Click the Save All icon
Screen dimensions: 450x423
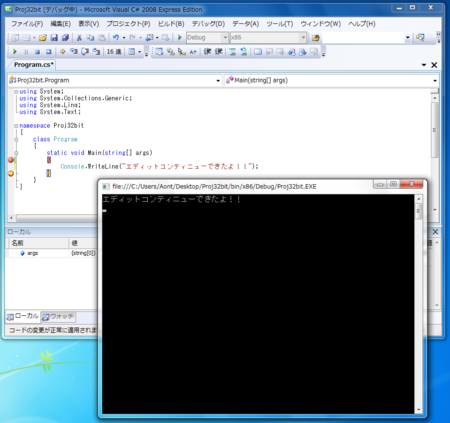tap(65, 38)
